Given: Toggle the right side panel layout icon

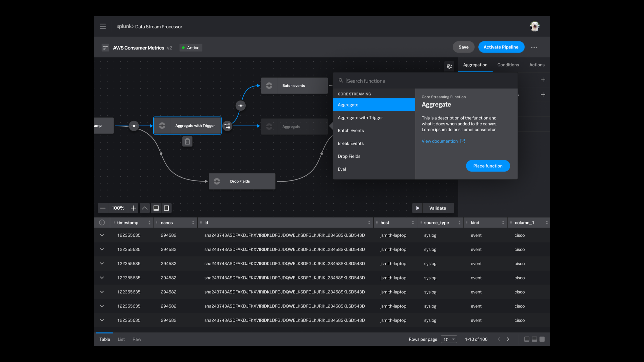Looking at the screenshot, I should [167, 208].
